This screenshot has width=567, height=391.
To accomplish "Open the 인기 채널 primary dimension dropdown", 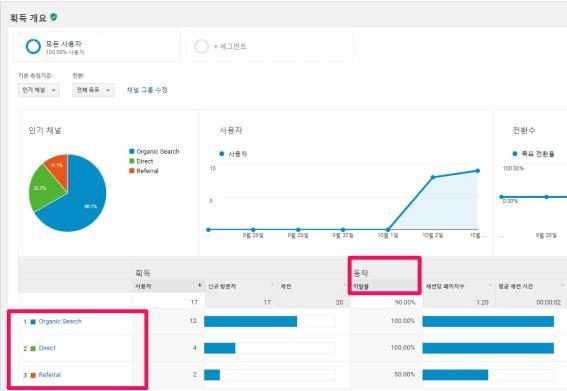I will (39, 90).
